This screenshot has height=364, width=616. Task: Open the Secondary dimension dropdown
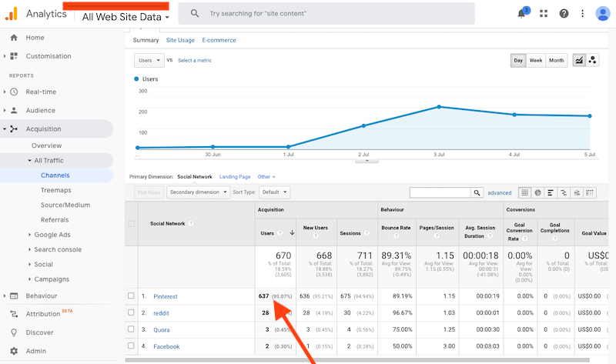199,192
